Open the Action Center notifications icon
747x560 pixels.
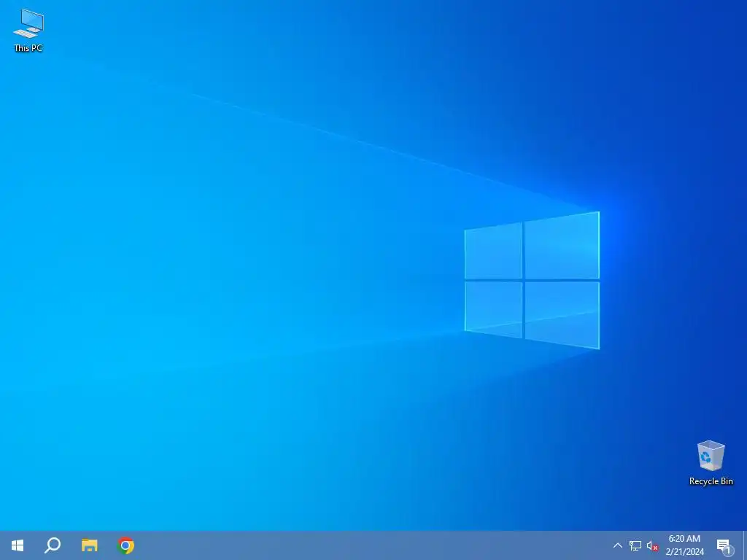pos(724,546)
